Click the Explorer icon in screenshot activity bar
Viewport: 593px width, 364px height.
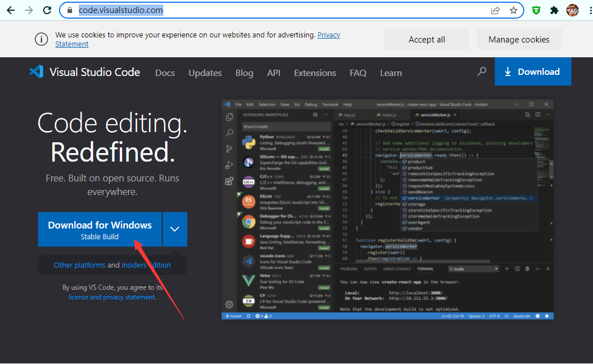click(x=229, y=117)
